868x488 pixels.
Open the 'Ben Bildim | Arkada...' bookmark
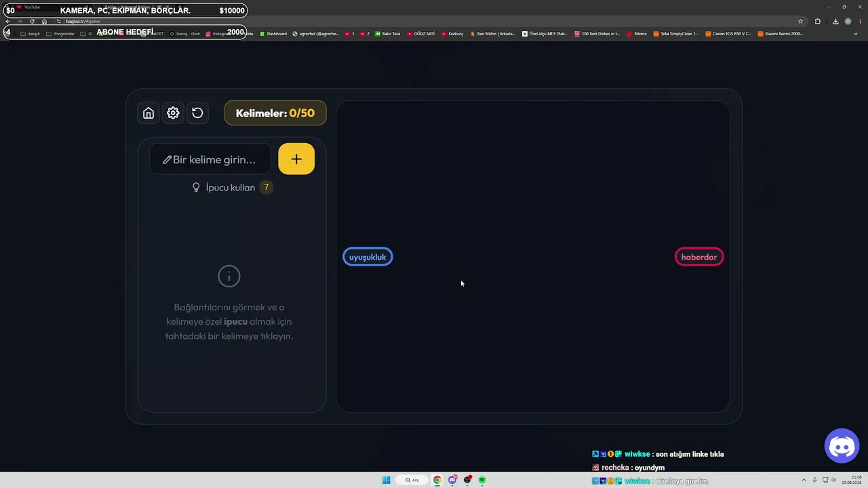click(x=493, y=34)
